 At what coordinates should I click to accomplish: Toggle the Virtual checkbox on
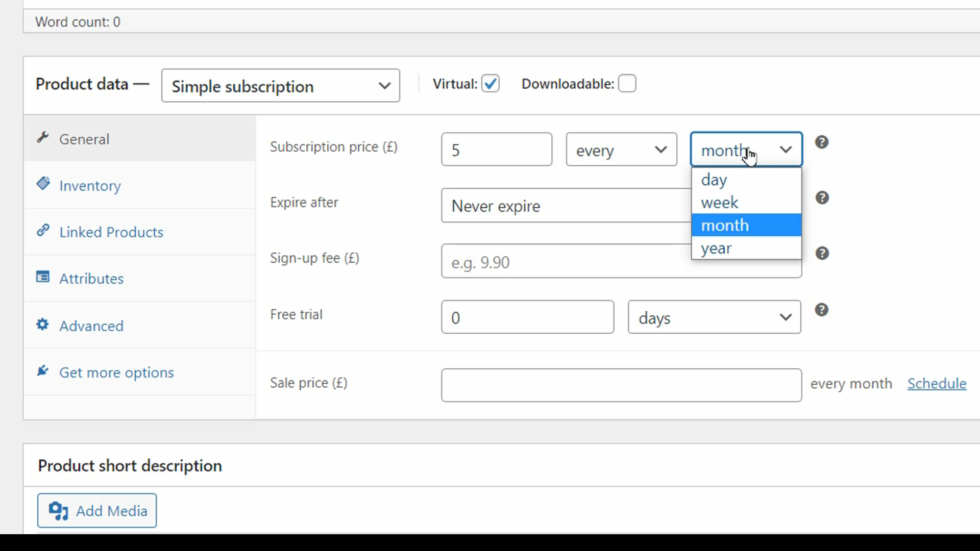coord(491,84)
